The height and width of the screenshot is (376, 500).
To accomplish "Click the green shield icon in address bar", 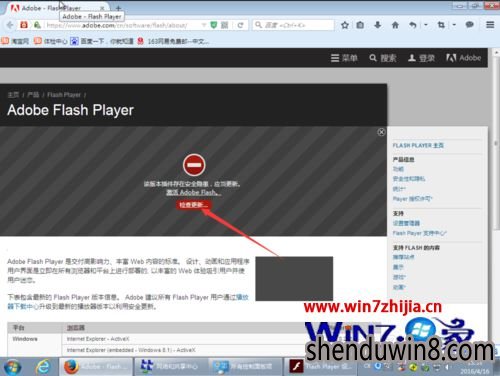I will tap(214, 25).
